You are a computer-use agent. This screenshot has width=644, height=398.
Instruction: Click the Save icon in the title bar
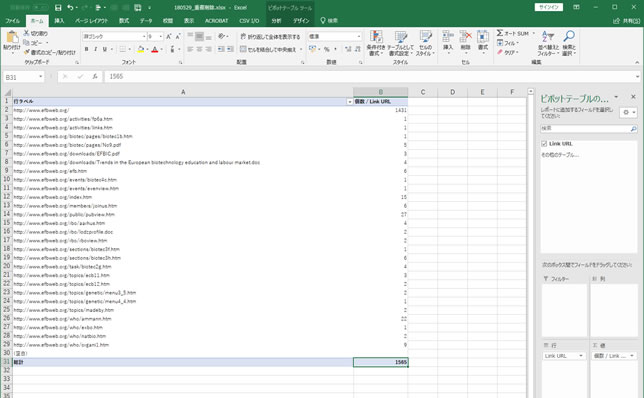58,8
